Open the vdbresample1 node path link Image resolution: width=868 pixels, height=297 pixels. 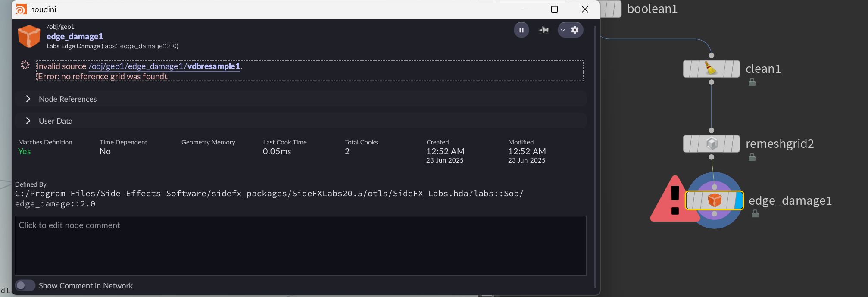click(x=164, y=66)
